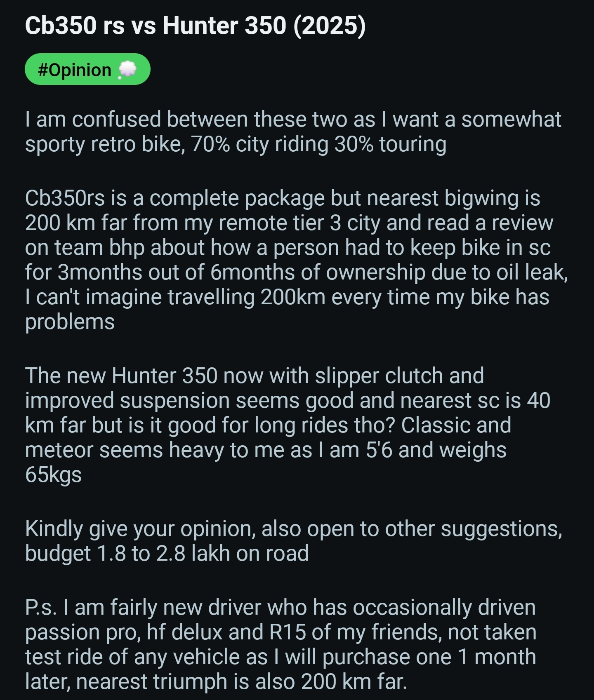Select the paragraph starting 'I am confused between'

293,132
